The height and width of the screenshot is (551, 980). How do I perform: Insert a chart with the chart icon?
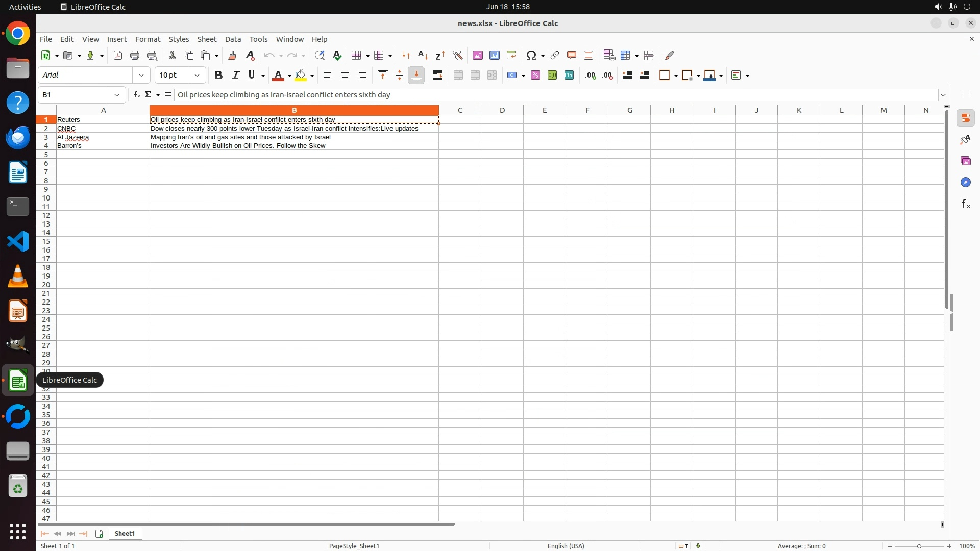click(494, 55)
